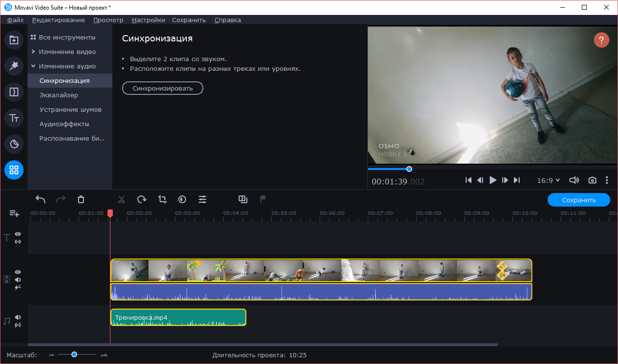
Task: Take a snapshot with camera icon
Action: point(592,180)
